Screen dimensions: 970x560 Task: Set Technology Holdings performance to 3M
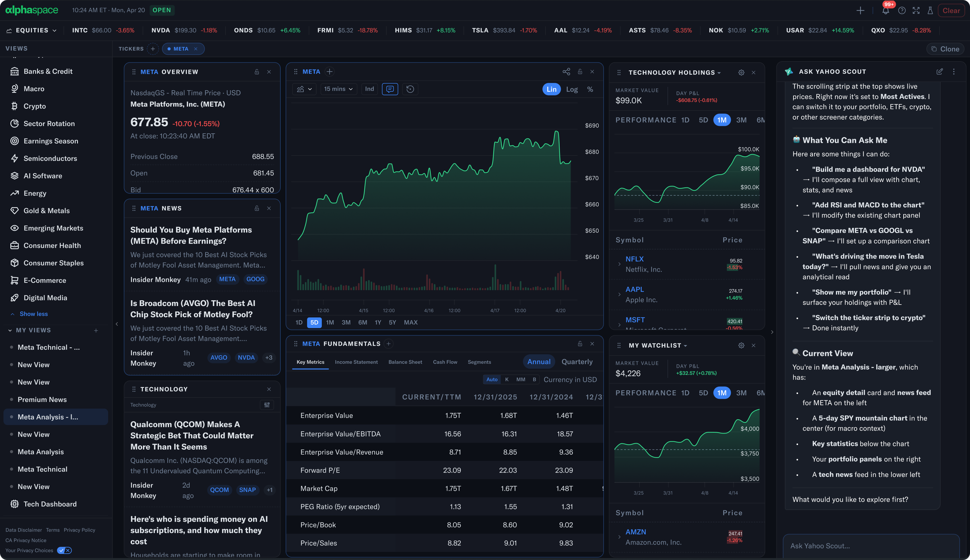(741, 120)
